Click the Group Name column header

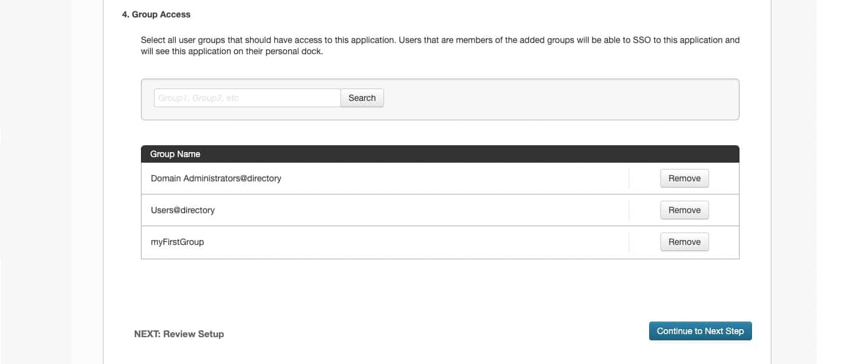coord(175,154)
